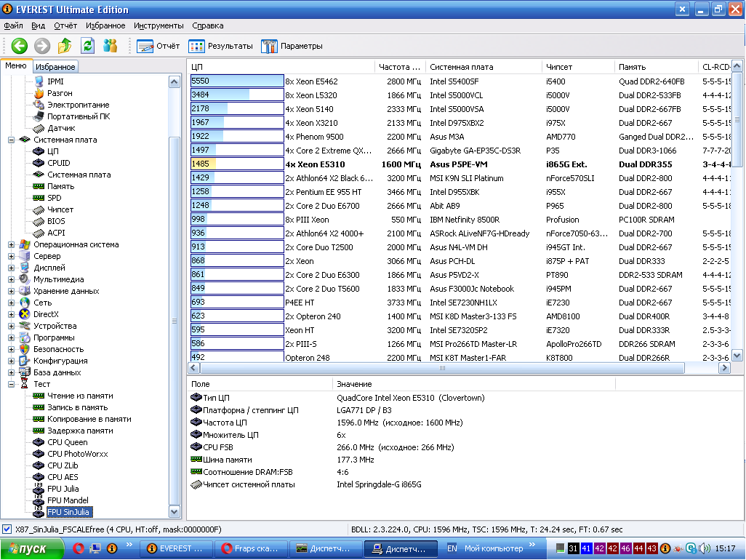Select Память tree item
Viewport: 746px width, 560px height.
pyautogui.click(x=60, y=186)
